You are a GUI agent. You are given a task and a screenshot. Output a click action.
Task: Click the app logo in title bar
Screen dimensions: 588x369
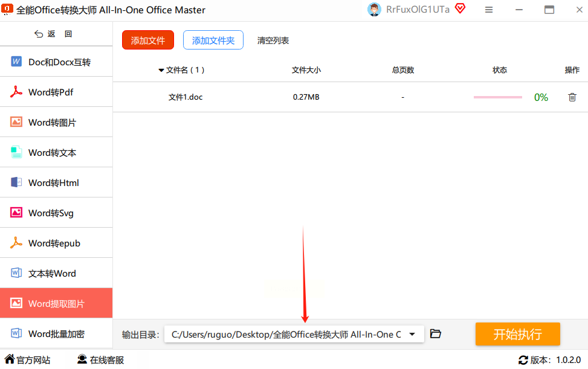coord(7,10)
